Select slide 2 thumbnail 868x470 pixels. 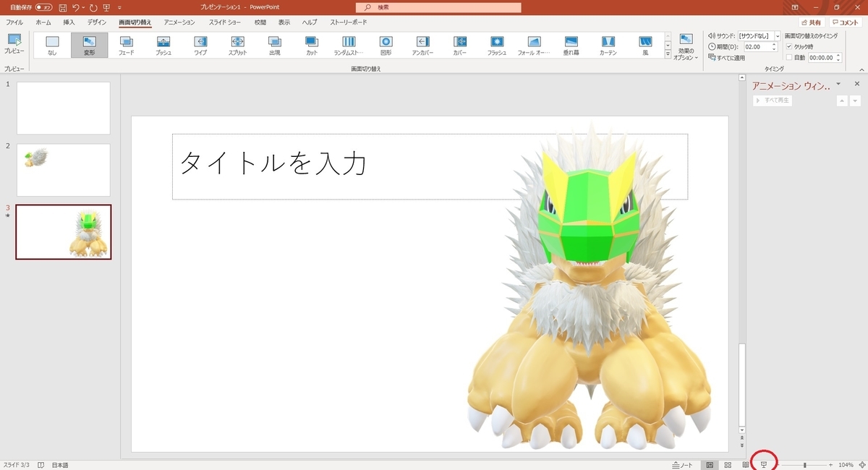coord(64,170)
